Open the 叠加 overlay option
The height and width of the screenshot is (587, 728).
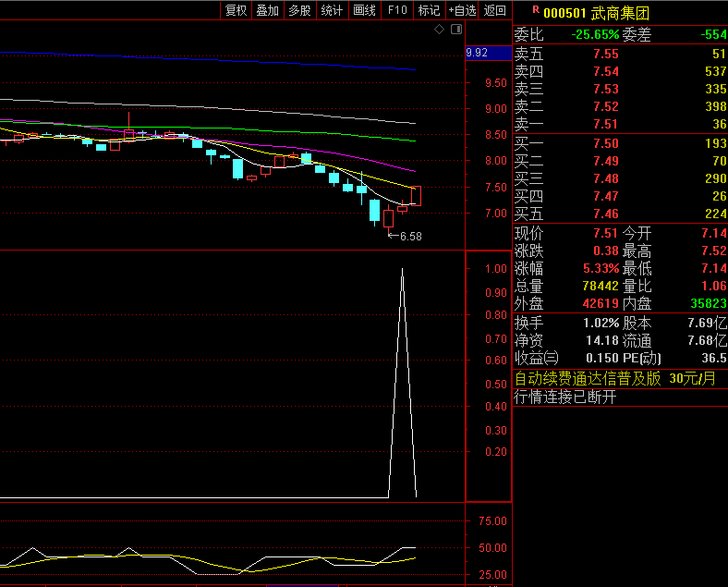point(268,10)
